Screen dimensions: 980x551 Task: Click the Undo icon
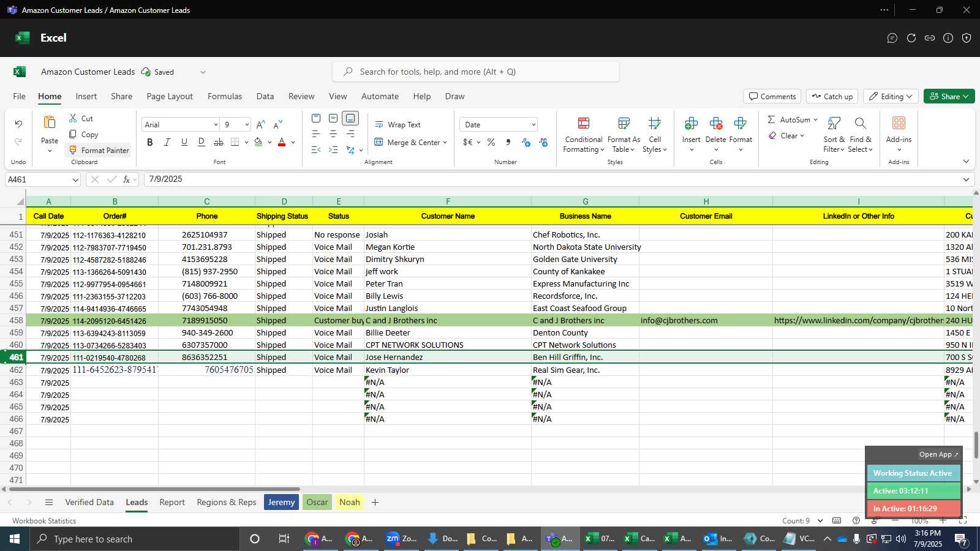click(x=18, y=124)
